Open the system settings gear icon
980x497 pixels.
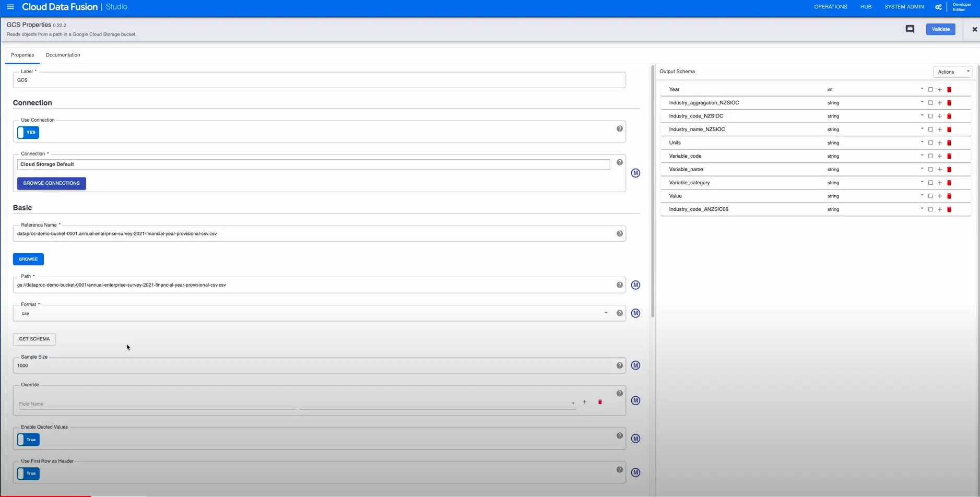(x=938, y=7)
